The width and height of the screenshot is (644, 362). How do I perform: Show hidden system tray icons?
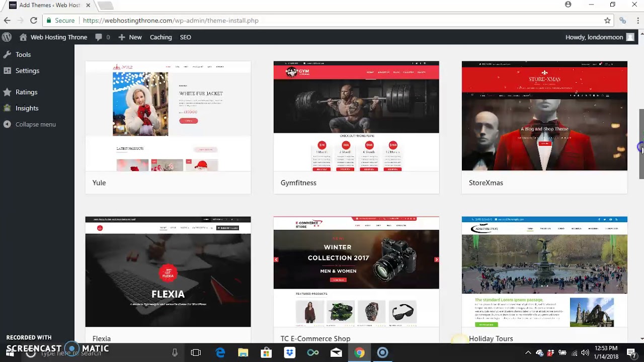tap(528, 352)
